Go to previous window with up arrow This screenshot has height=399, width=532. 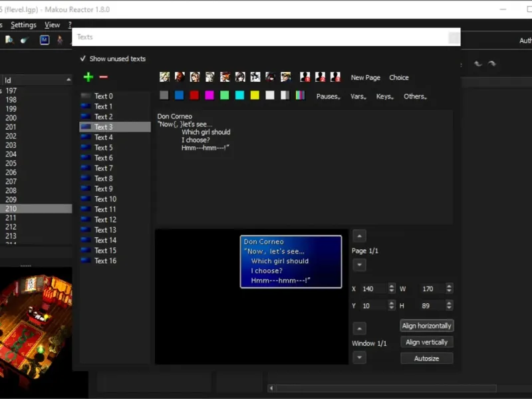pos(359,329)
